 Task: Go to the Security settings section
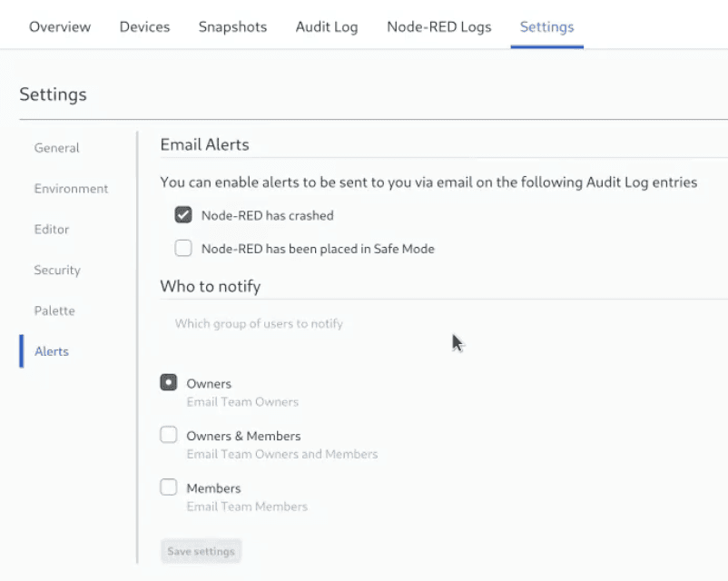coord(57,271)
